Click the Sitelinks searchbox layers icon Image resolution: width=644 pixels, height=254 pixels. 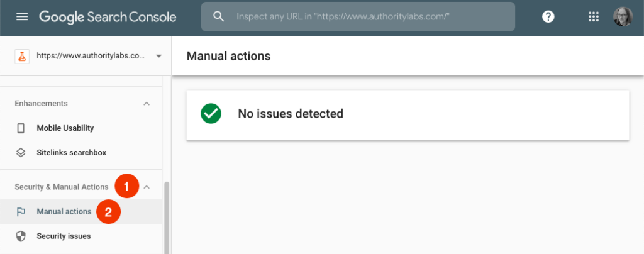pos(21,153)
